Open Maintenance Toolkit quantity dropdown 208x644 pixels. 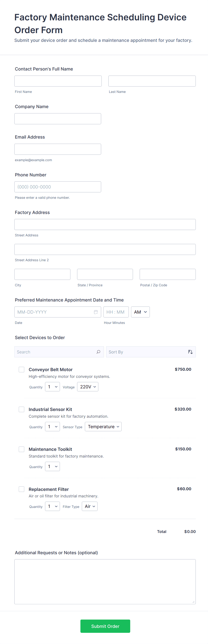[52, 466]
